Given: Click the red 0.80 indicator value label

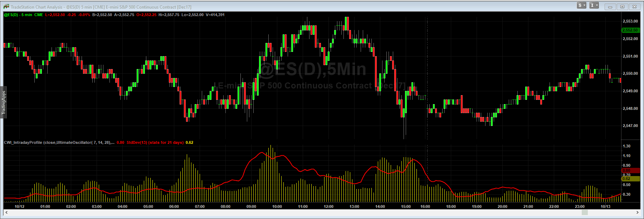Looking at the screenshot, I should click(x=121, y=142).
